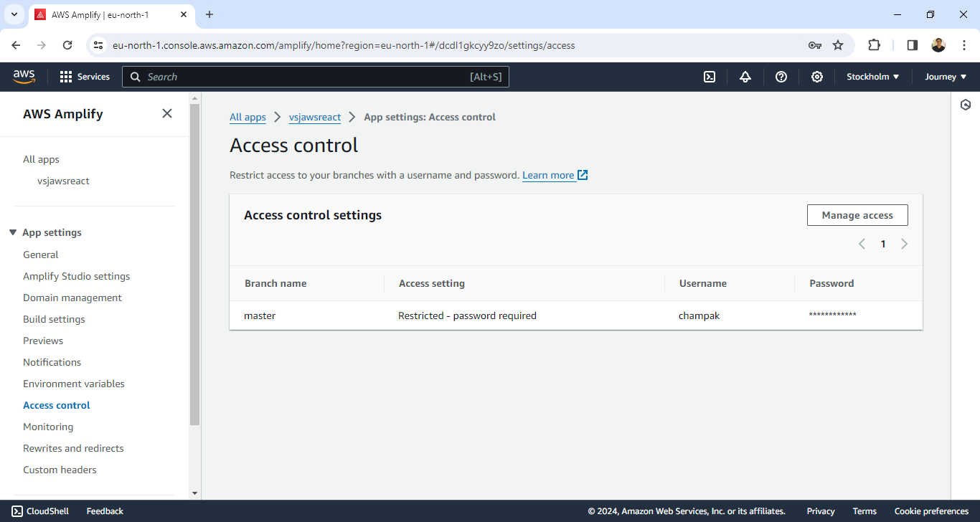The height and width of the screenshot is (522, 980).
Task: Select All apps in the sidebar
Action: tap(41, 159)
